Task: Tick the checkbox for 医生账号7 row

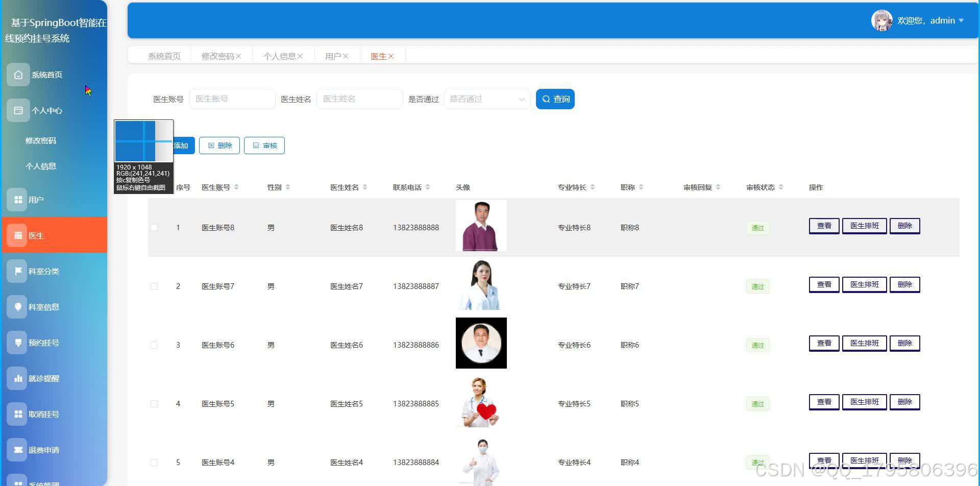Action: (x=154, y=286)
